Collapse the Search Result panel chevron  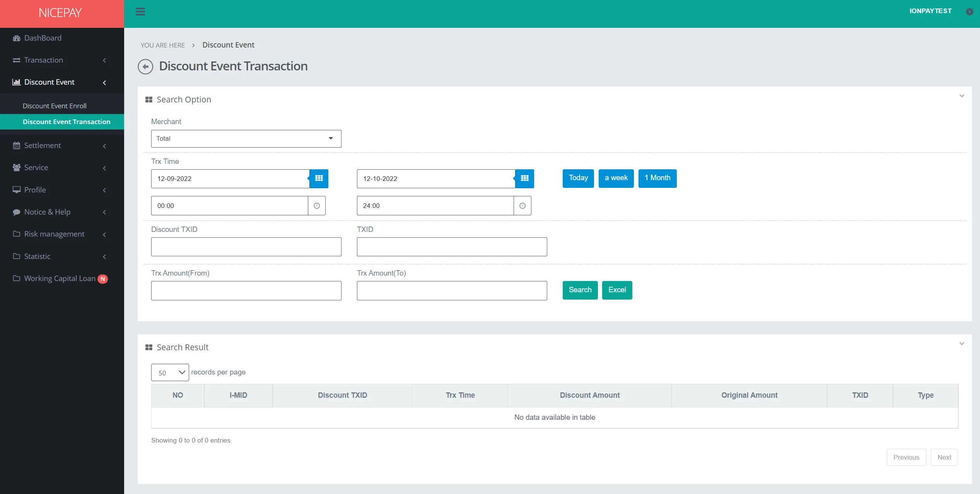[x=962, y=344]
